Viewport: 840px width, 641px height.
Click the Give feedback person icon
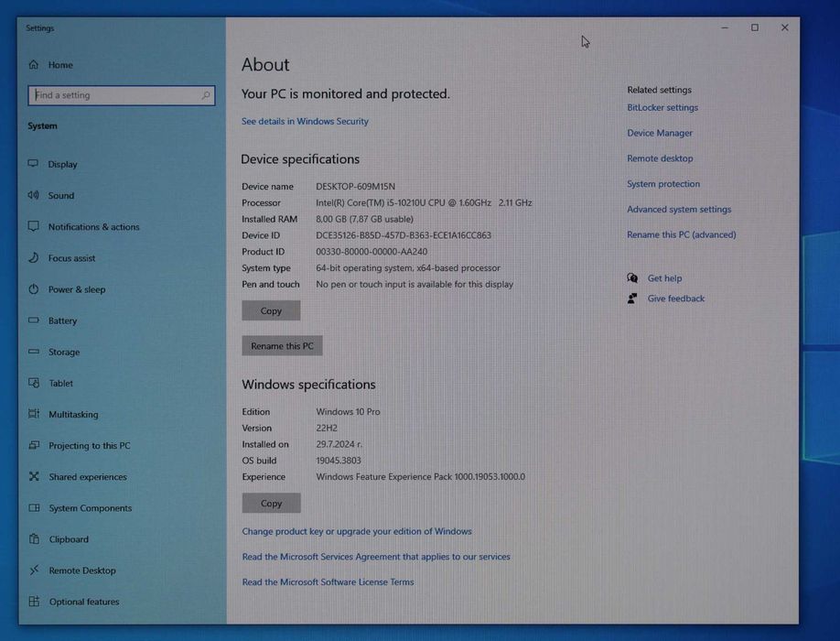[632, 298]
